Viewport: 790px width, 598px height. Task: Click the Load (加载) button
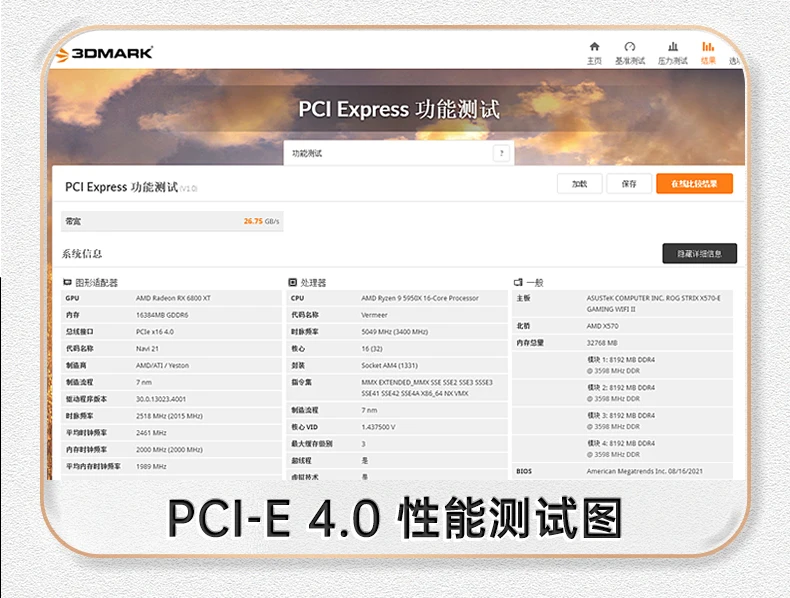579,184
